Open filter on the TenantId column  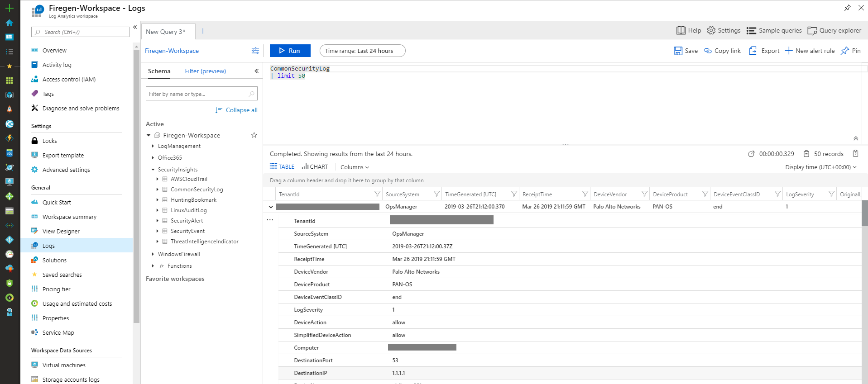[x=377, y=194]
